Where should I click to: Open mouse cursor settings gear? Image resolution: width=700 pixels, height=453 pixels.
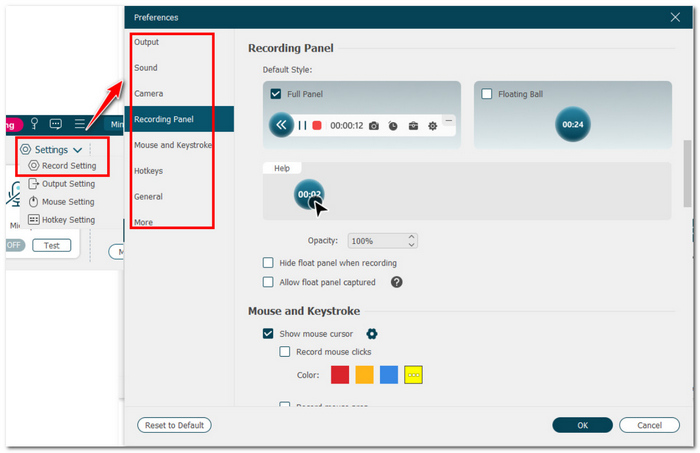(372, 334)
